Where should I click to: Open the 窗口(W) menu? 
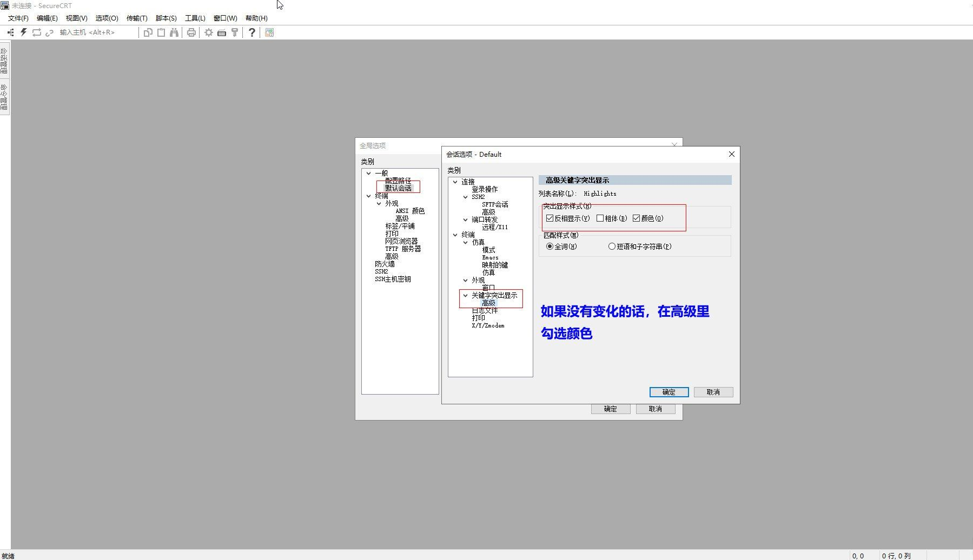pos(225,18)
